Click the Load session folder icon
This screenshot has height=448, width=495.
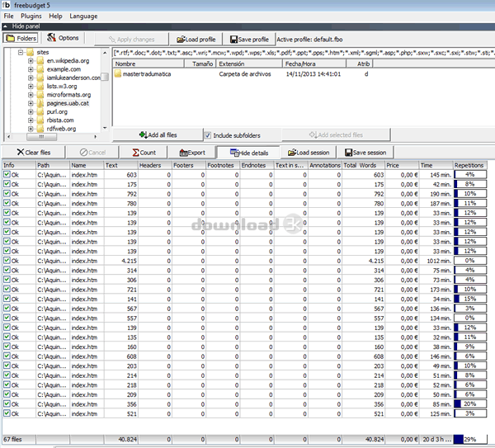[292, 153]
